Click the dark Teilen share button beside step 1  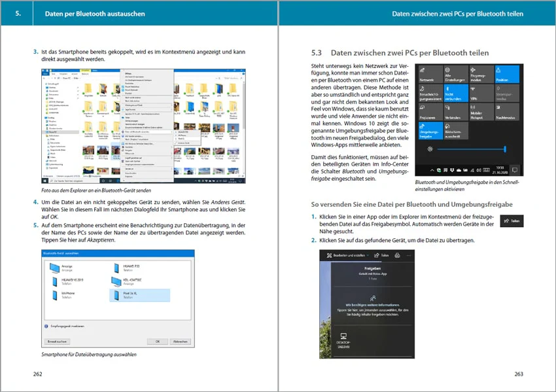(x=512, y=221)
